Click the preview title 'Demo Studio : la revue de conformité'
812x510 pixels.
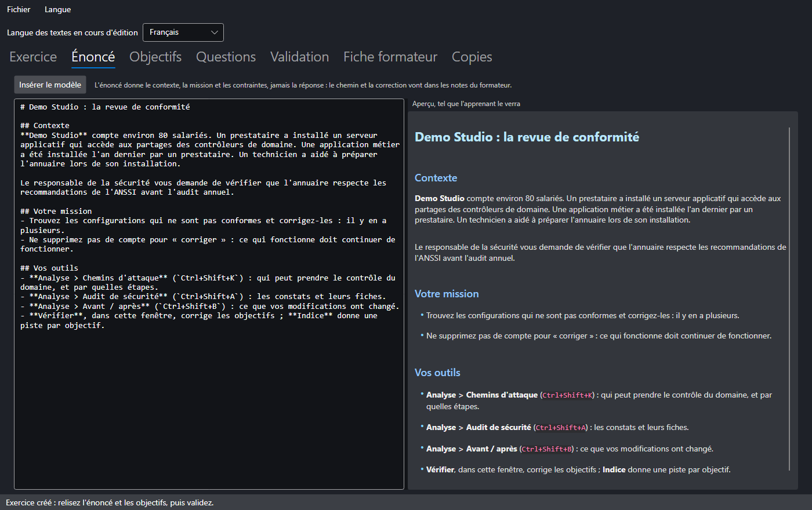tap(527, 137)
